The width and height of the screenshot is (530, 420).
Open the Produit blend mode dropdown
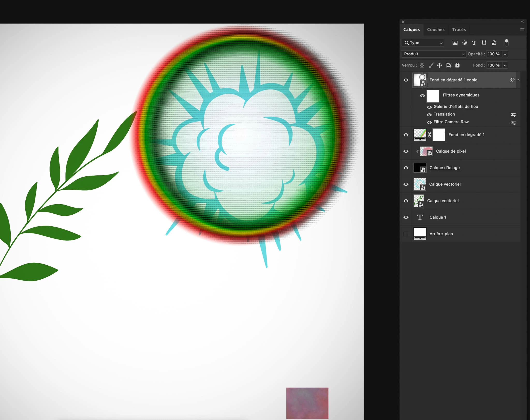tap(433, 54)
